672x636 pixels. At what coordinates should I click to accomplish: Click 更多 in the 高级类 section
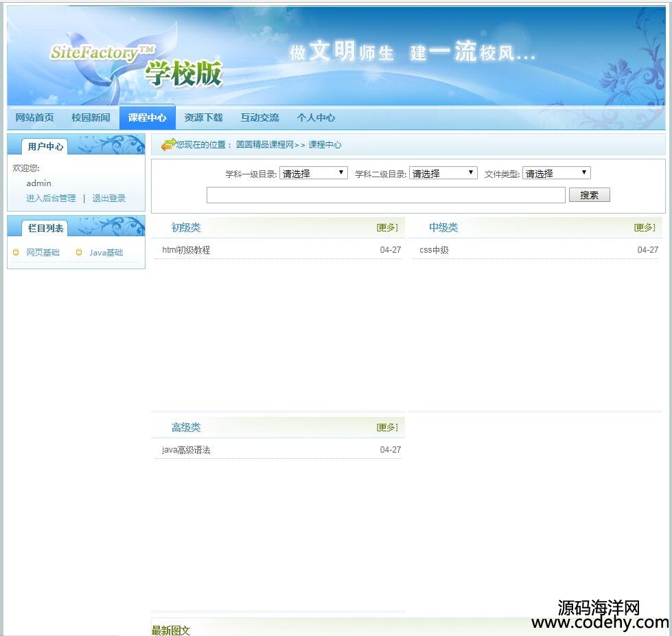pos(387,427)
